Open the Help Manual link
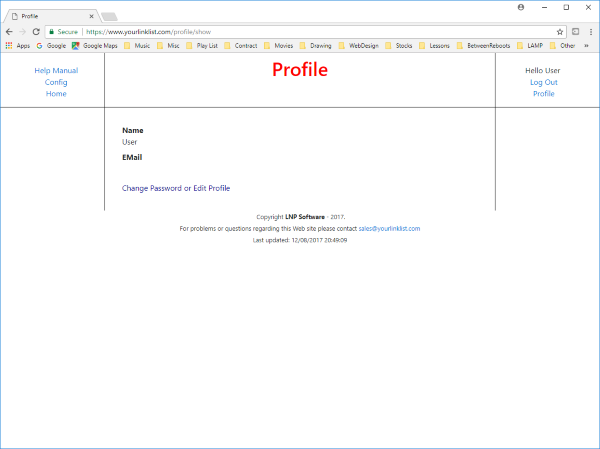Screen dimensions: 600x449 point(56,71)
